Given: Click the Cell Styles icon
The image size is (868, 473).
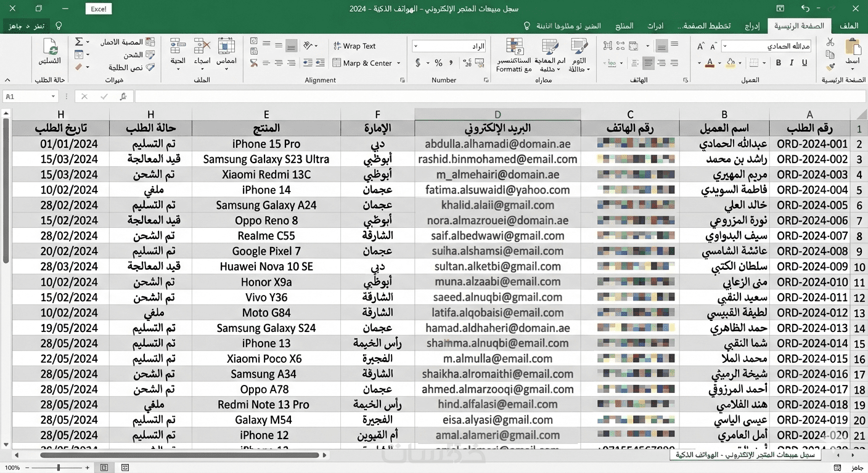Looking at the screenshot, I should [579, 47].
